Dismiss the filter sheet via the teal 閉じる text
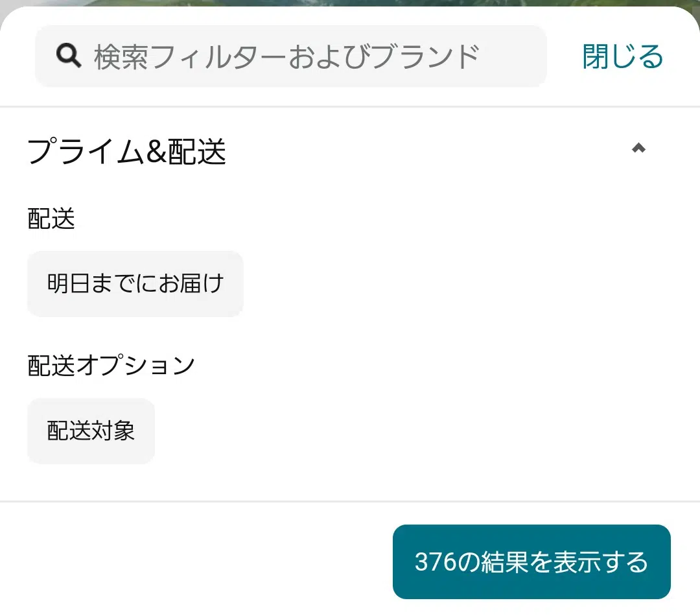700x616 pixels. [622, 56]
